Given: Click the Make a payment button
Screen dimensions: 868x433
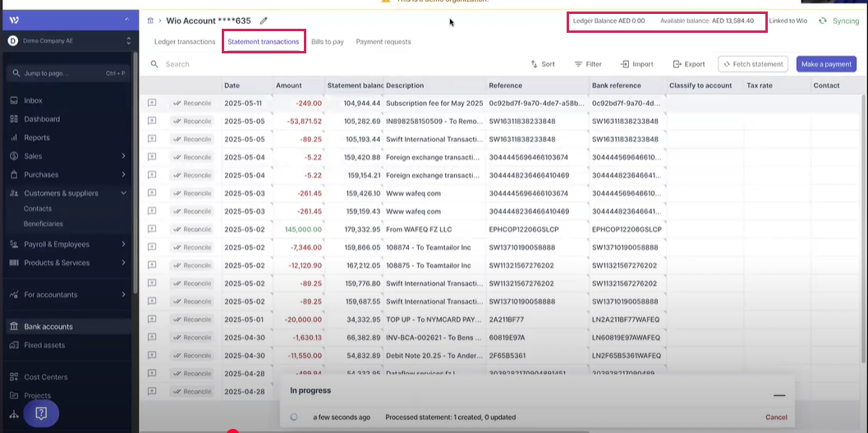Looking at the screenshot, I should tap(826, 64).
